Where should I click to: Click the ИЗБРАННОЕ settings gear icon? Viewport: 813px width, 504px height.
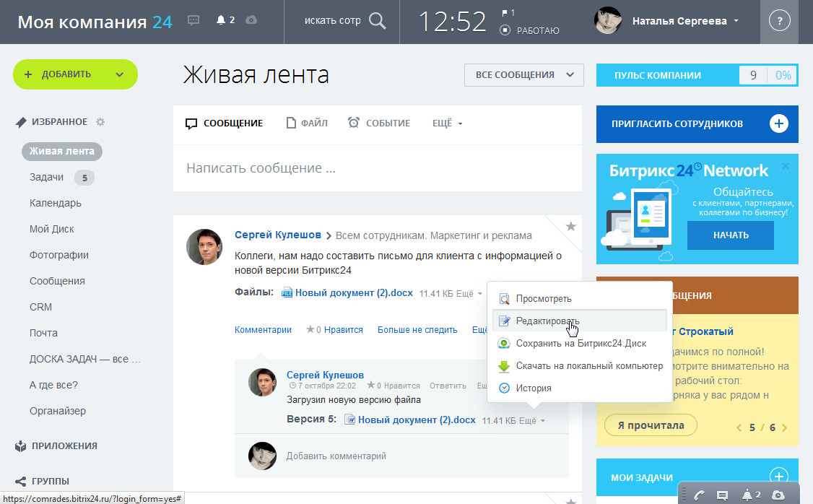pos(100,122)
